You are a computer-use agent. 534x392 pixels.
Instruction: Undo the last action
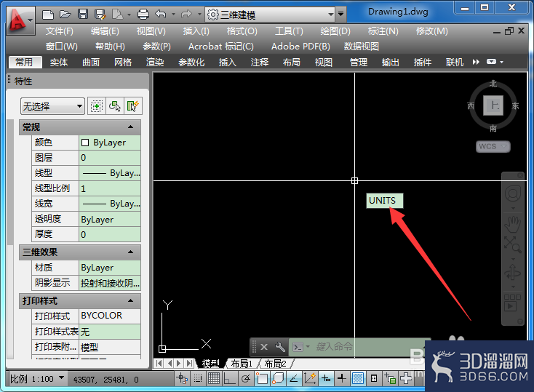(x=161, y=14)
